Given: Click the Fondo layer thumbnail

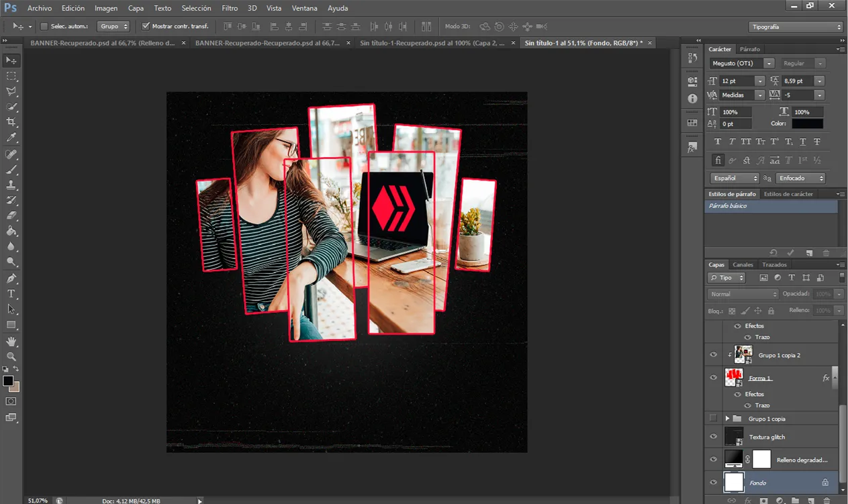Looking at the screenshot, I should pyautogui.click(x=734, y=483).
